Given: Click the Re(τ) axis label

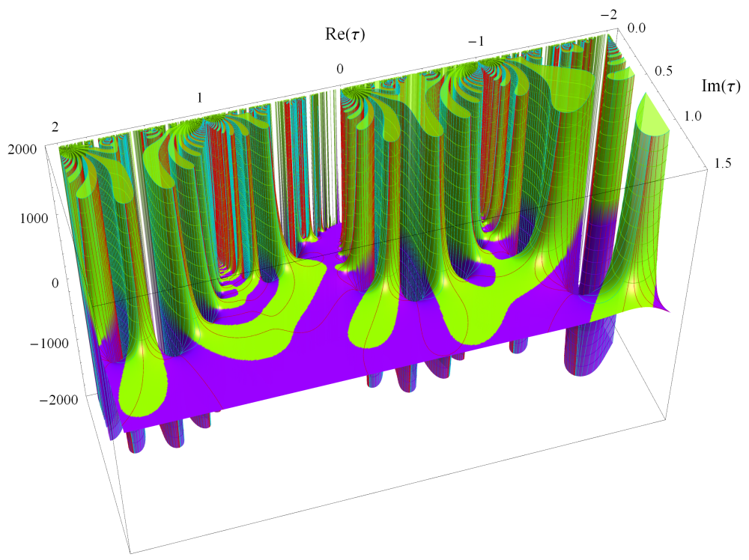Looking at the screenshot, I should (x=351, y=34).
